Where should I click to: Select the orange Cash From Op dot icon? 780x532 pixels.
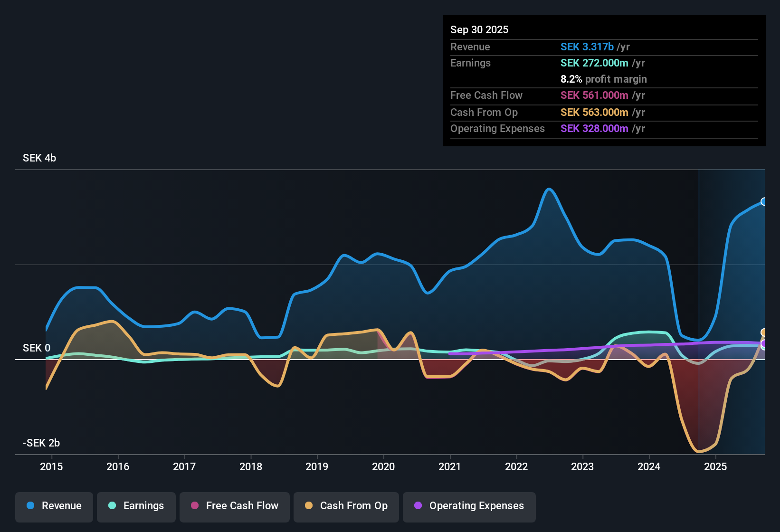coord(309,506)
